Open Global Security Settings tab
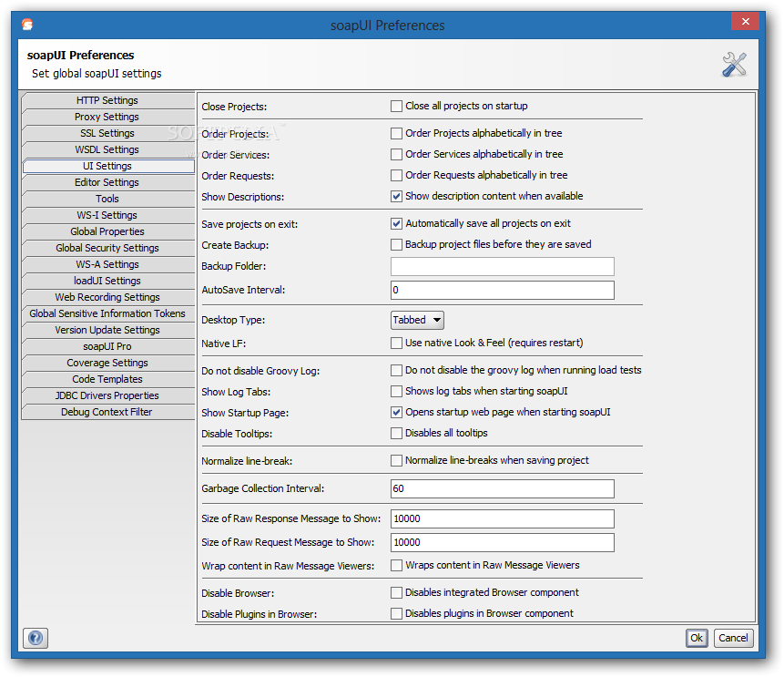Viewport: 784px width, 677px height. point(107,248)
